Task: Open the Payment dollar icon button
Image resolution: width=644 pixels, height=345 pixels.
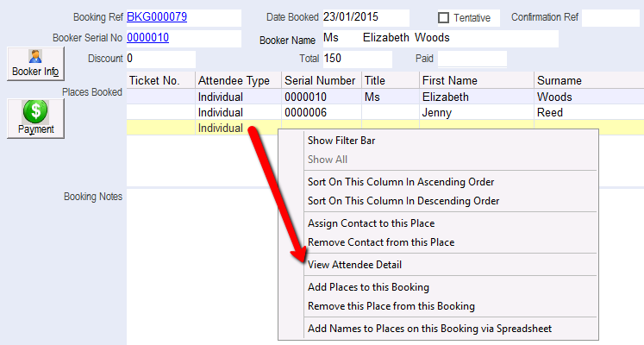Action: (x=35, y=118)
